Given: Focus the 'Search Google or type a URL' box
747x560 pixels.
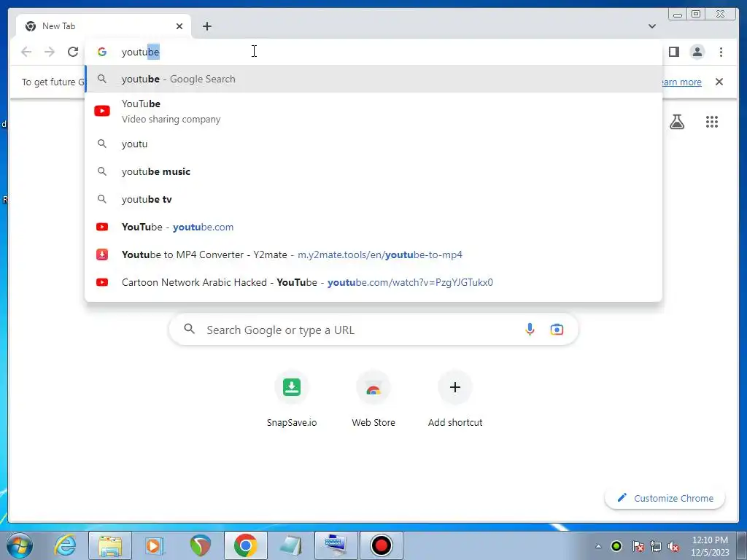Looking at the screenshot, I should point(373,330).
